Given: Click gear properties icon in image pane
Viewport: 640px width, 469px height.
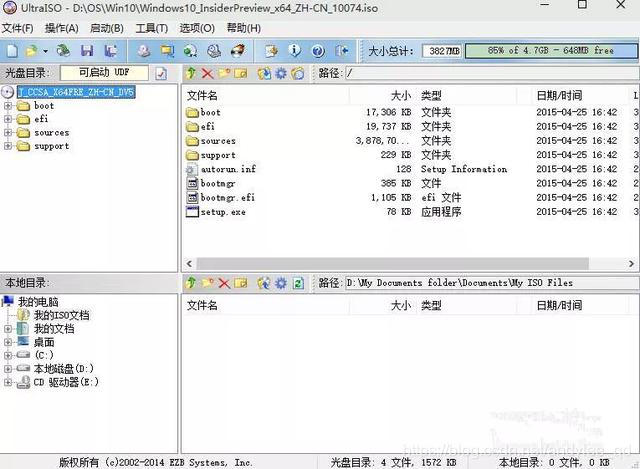Looking at the screenshot, I should click(x=281, y=73).
